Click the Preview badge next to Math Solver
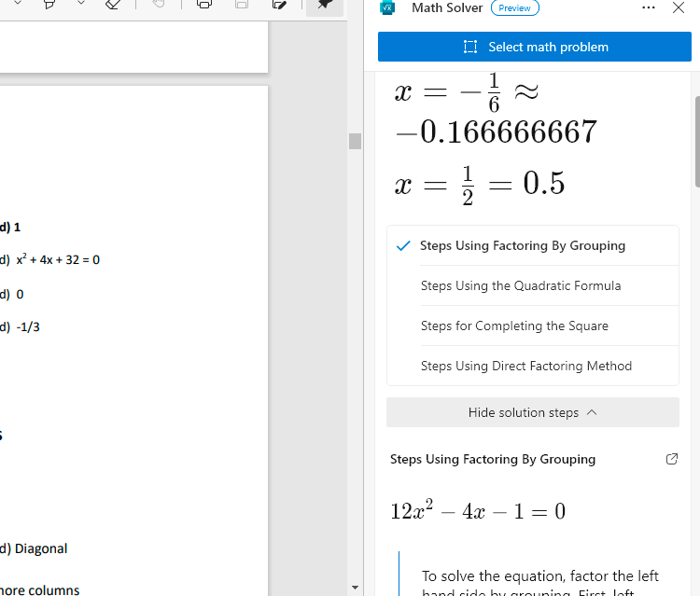 coord(514,8)
